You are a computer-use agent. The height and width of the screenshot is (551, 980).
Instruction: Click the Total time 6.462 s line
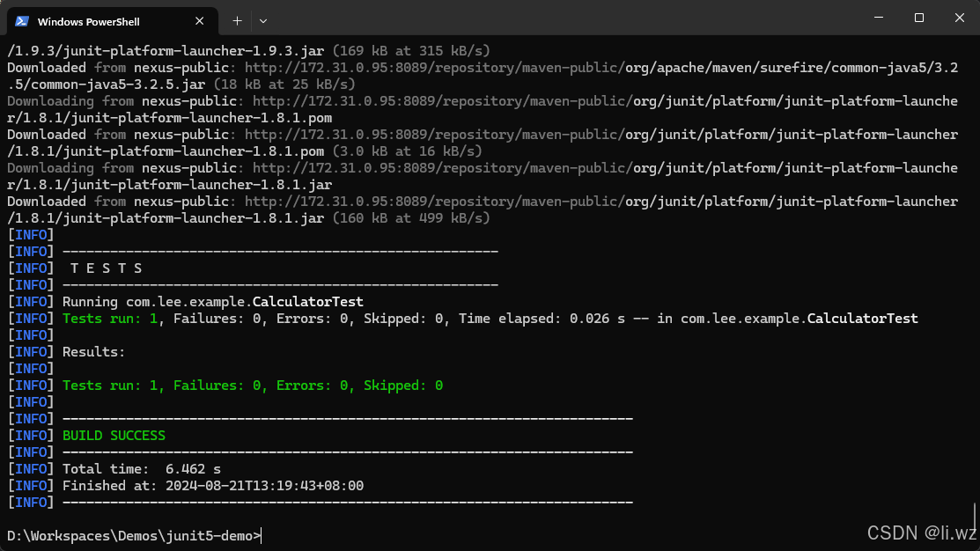[x=141, y=469]
